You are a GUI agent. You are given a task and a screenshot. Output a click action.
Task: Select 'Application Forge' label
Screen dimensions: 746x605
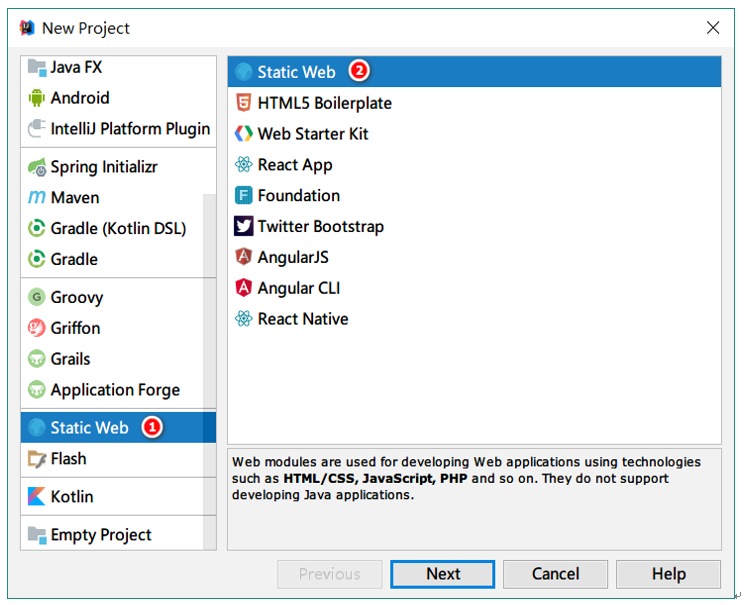(x=116, y=390)
